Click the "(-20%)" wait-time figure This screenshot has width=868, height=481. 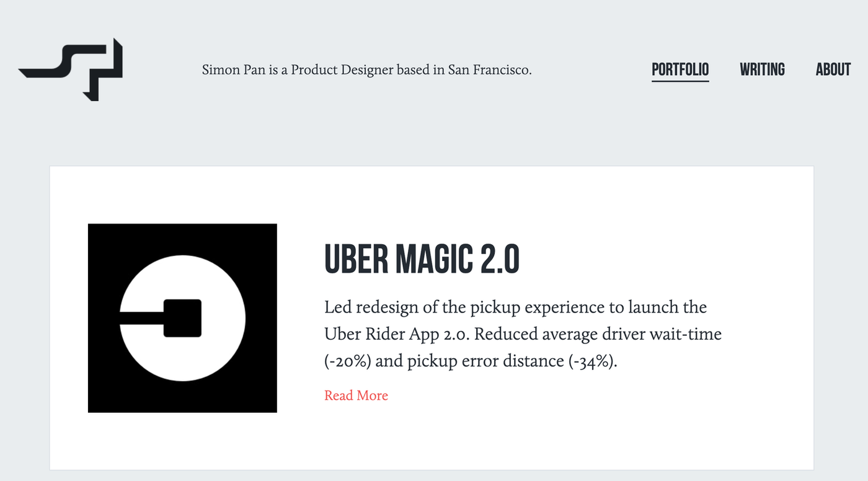pyautogui.click(x=347, y=361)
